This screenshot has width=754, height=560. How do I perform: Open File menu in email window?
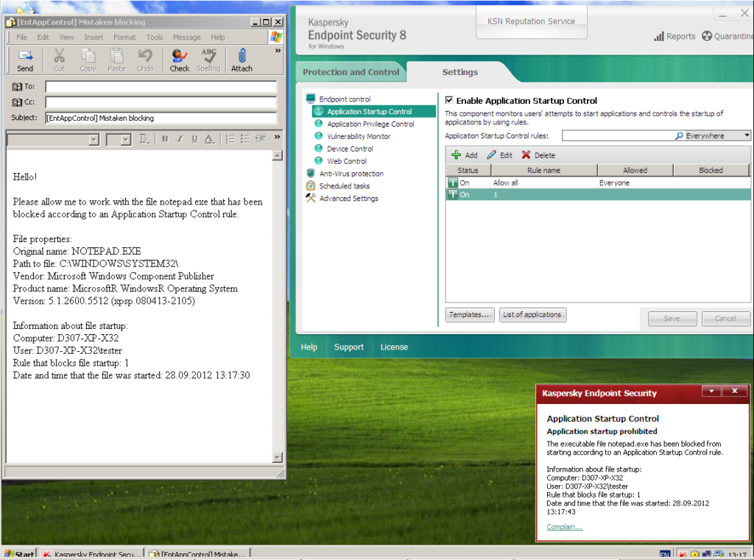tap(21, 37)
